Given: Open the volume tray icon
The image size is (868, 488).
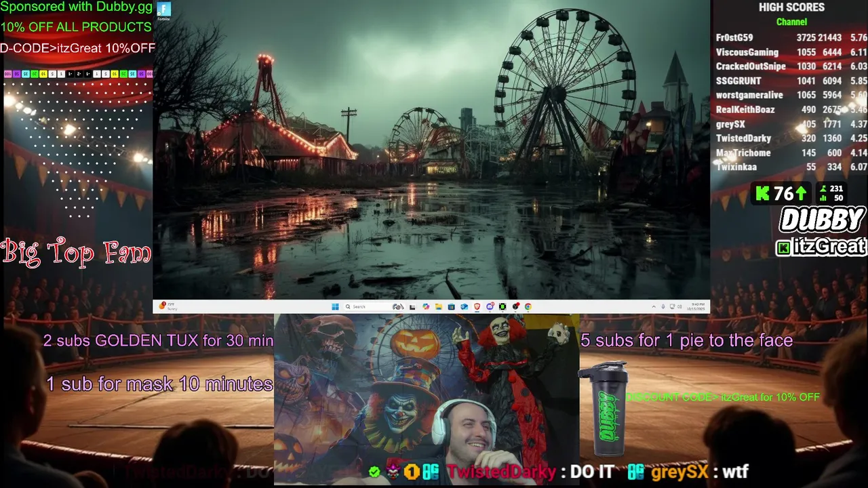Looking at the screenshot, I should click(x=679, y=306).
